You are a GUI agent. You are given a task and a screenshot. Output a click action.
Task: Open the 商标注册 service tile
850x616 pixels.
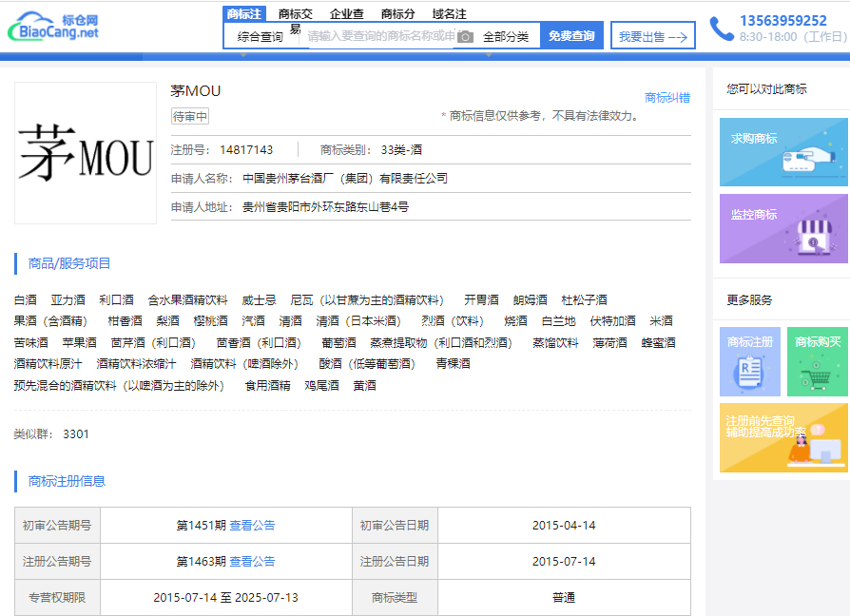[750, 361]
